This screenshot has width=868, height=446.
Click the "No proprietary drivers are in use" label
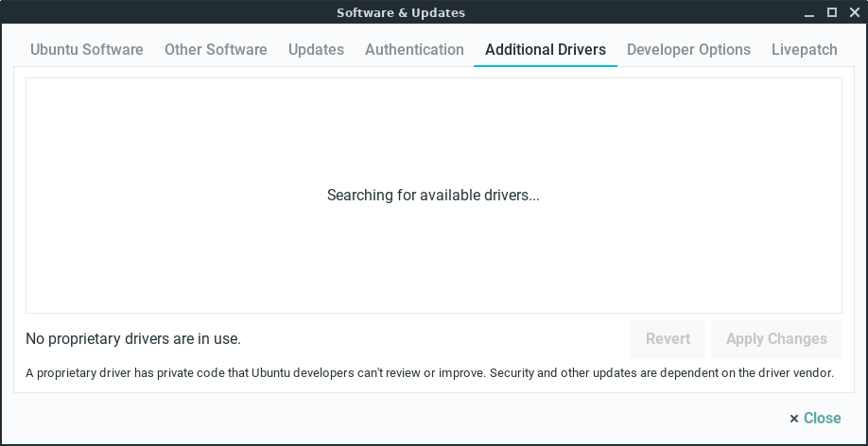pyautogui.click(x=133, y=338)
